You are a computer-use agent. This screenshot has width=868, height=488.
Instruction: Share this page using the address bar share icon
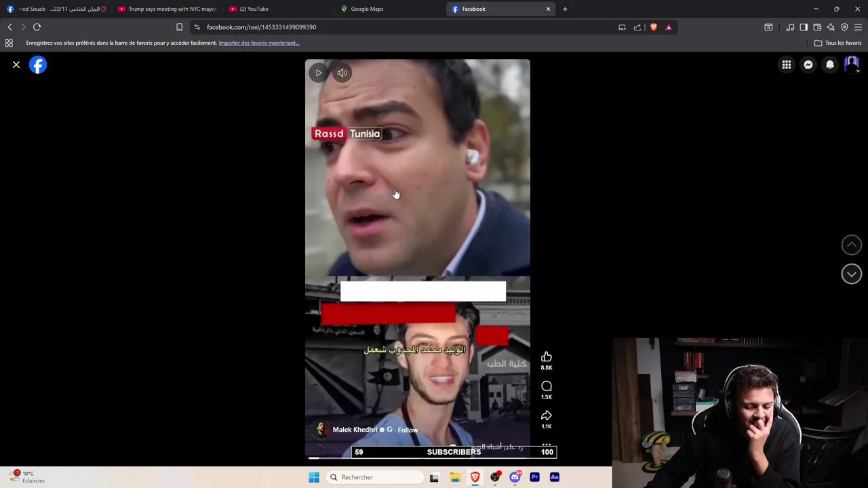tap(637, 27)
